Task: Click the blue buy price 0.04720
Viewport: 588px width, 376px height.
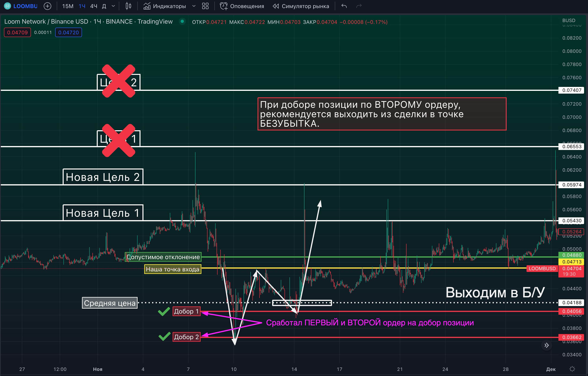Action: coord(68,33)
